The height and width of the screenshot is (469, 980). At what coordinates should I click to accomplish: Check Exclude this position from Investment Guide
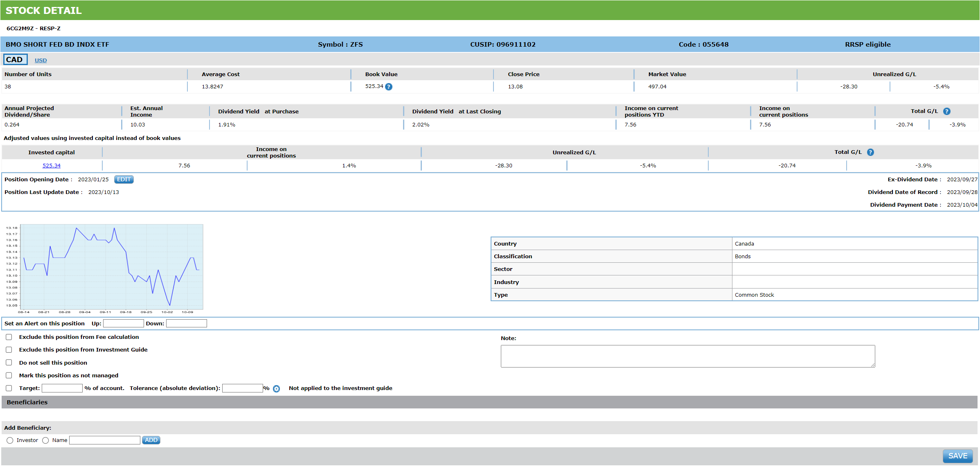point(9,350)
